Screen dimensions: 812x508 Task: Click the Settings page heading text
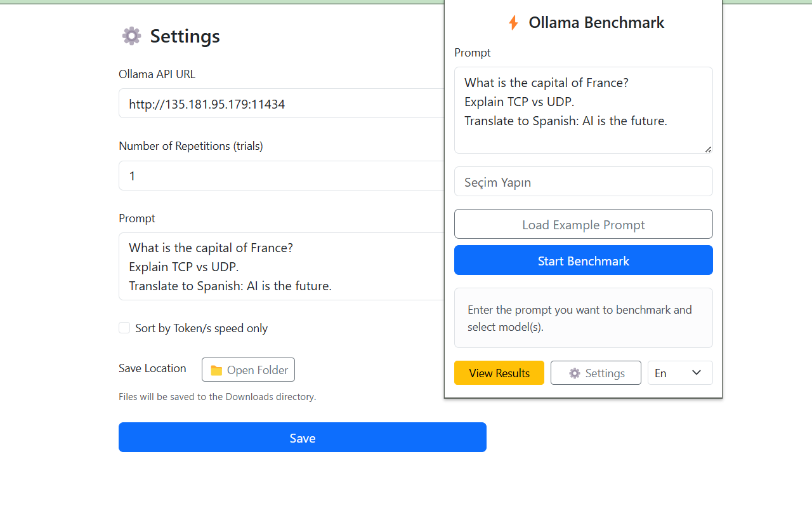[x=185, y=36]
